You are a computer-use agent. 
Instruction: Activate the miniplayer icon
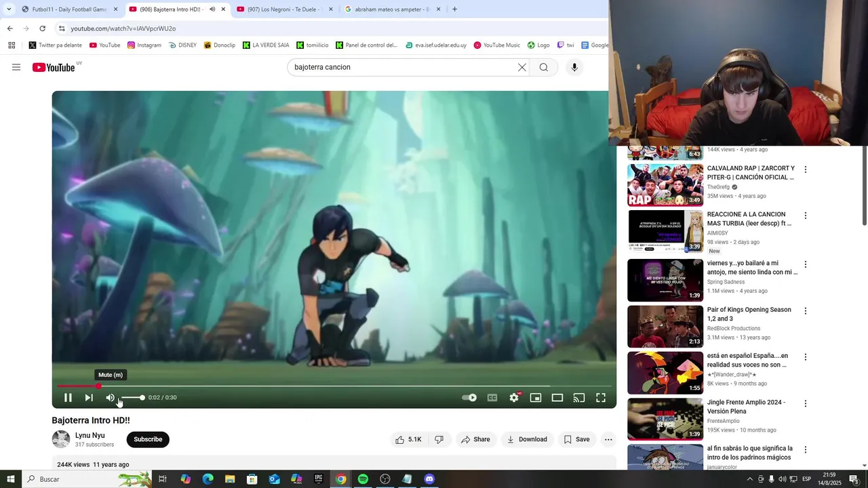pos(536,398)
